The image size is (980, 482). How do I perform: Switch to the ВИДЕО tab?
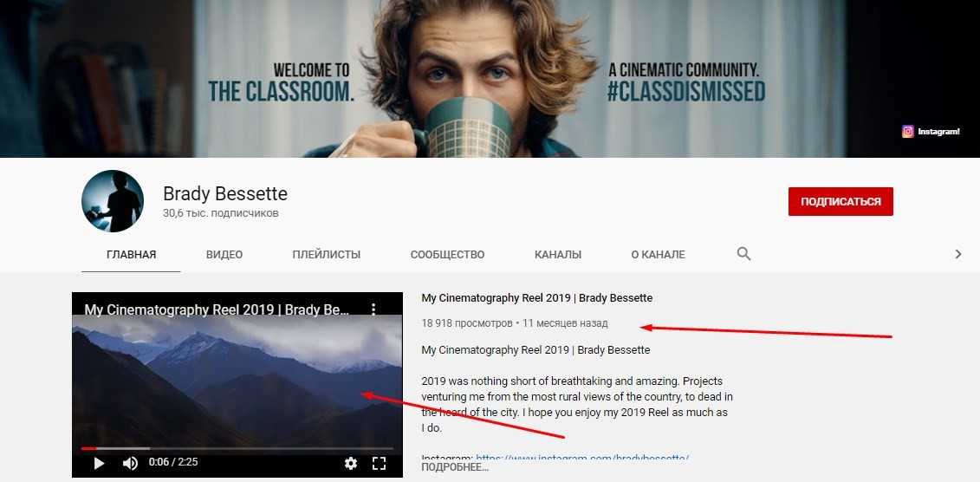point(224,255)
